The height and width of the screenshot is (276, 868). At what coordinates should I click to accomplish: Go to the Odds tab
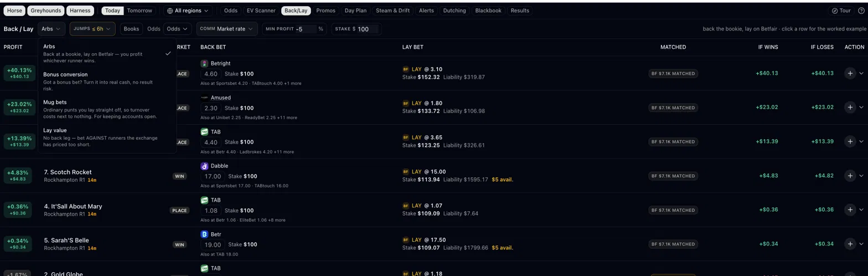[x=231, y=11]
